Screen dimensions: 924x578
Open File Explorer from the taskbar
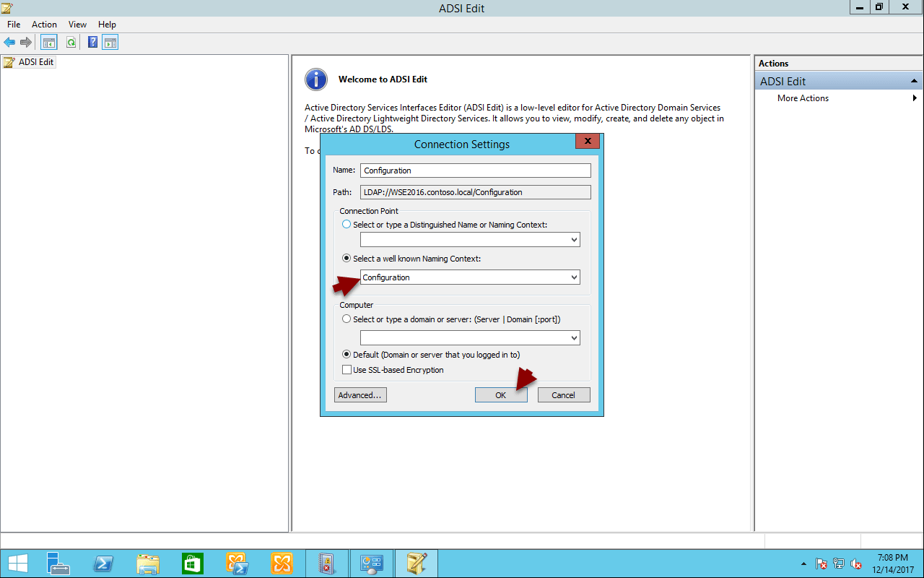tap(147, 564)
